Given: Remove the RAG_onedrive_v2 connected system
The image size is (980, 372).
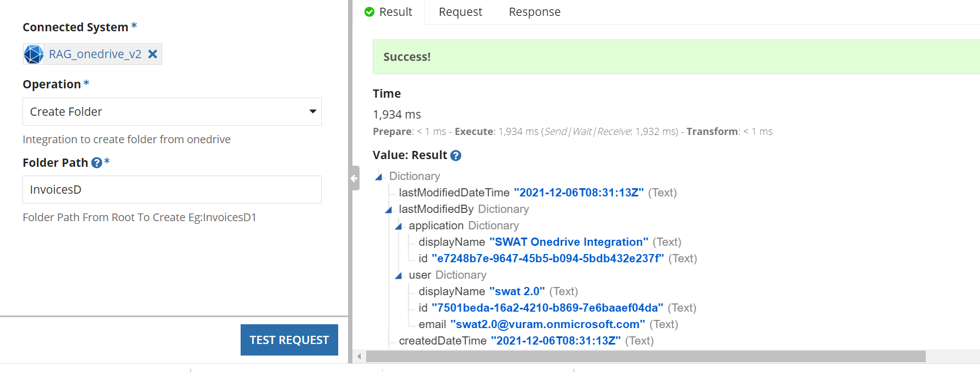Looking at the screenshot, I should pyautogui.click(x=153, y=54).
